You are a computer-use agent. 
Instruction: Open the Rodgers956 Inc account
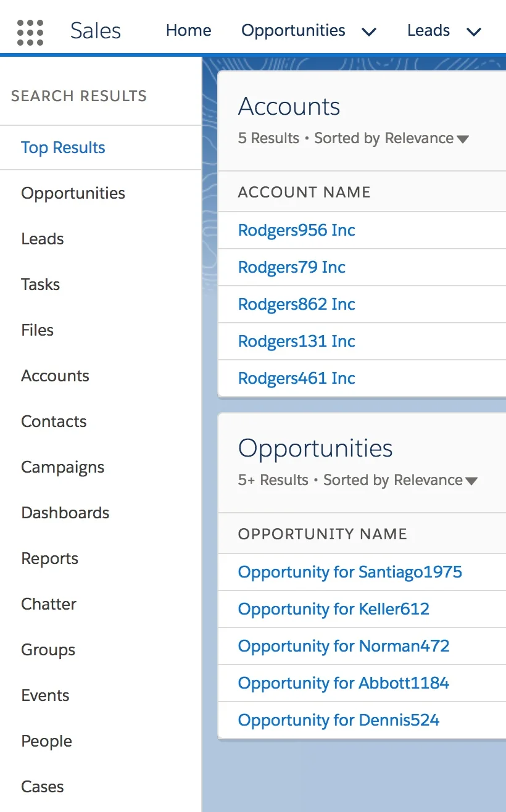(x=296, y=230)
